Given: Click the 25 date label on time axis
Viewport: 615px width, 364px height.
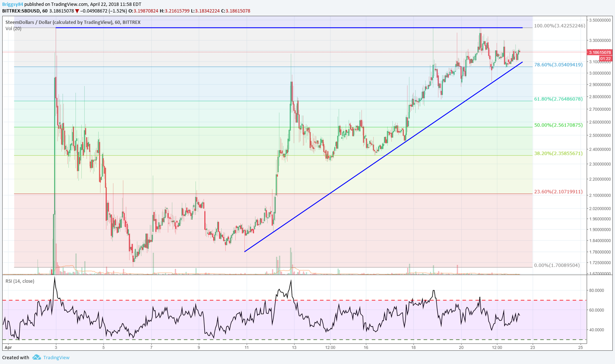Looking at the screenshot, I should tap(580, 347).
